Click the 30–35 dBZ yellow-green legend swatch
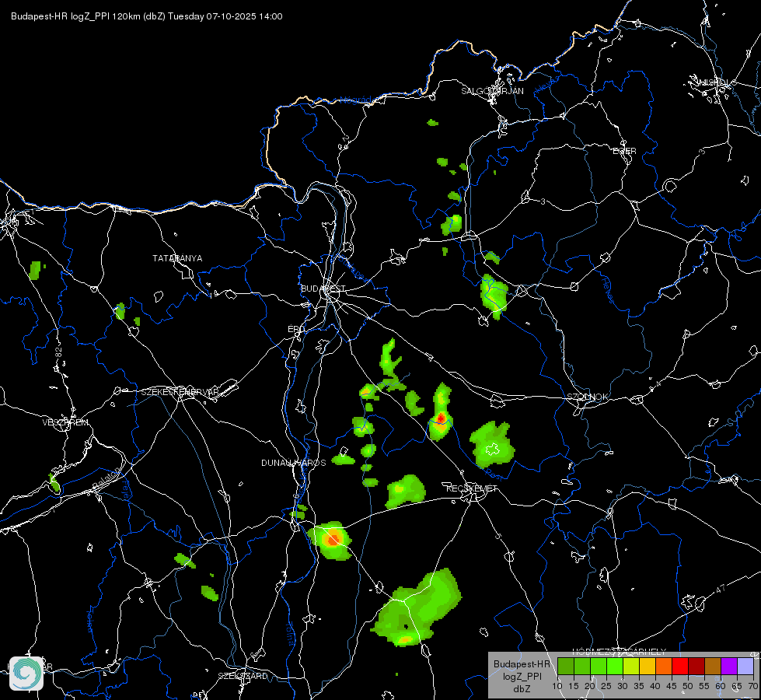The image size is (761, 700). click(631, 666)
